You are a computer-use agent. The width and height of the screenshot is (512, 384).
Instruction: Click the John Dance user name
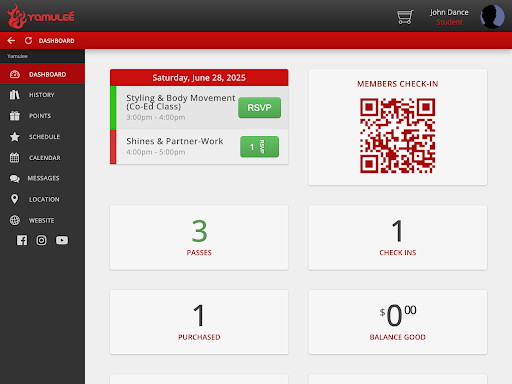[x=449, y=12]
